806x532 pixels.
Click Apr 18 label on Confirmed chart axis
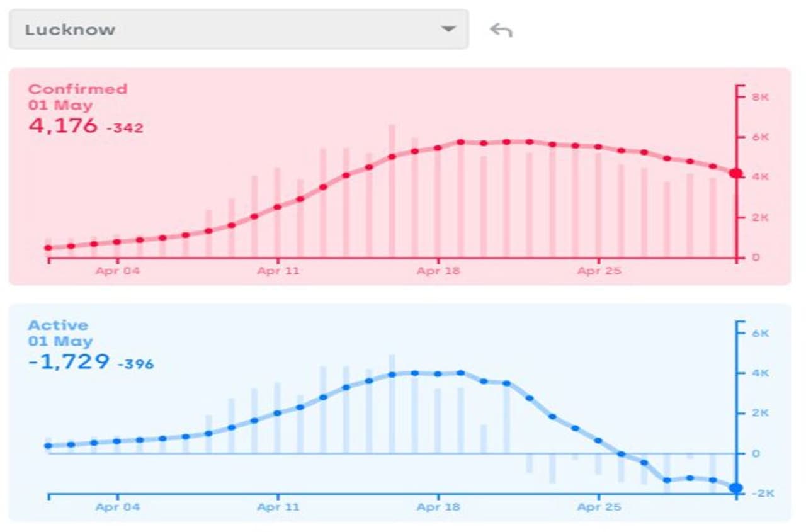(438, 271)
